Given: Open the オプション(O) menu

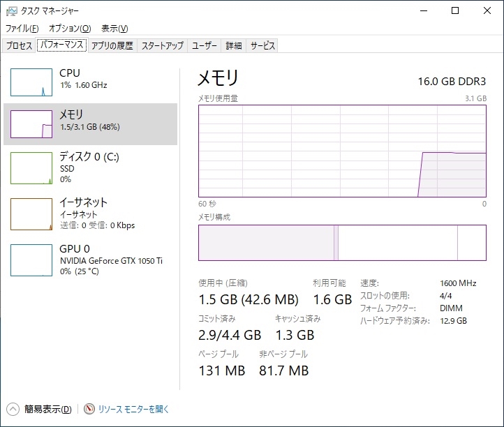Looking at the screenshot, I should point(70,29).
